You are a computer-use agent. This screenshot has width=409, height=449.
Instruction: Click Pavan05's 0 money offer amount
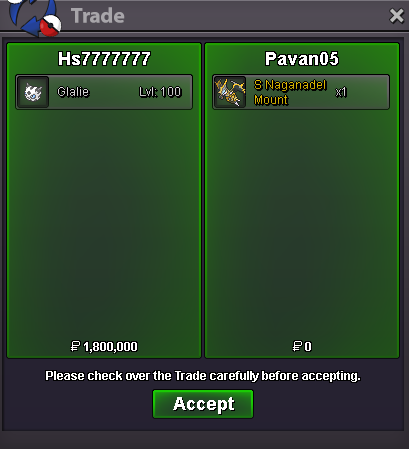(308, 347)
